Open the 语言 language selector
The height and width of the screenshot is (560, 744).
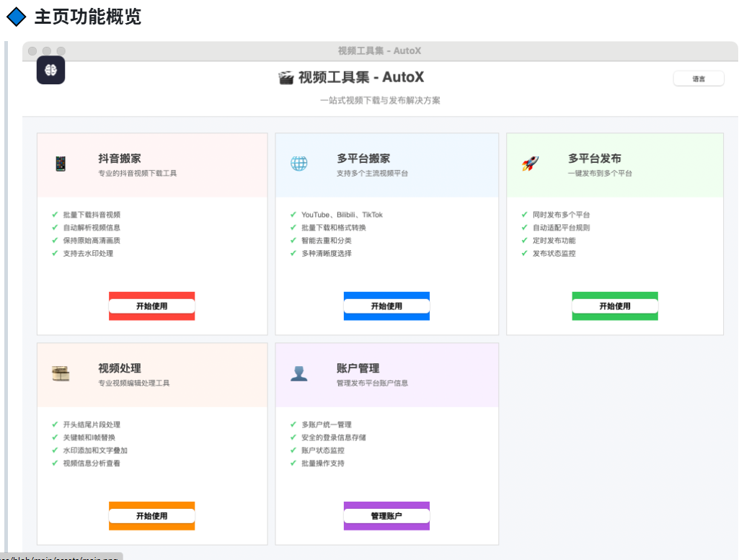click(699, 79)
